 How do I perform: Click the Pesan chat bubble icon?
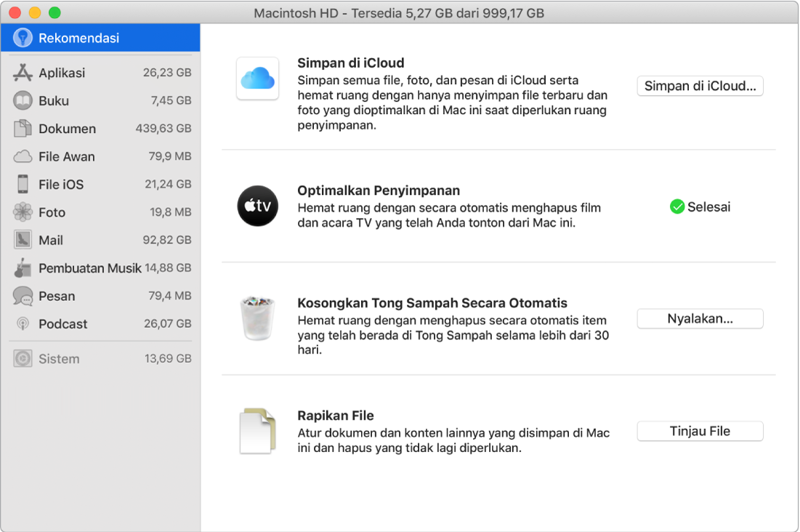(23, 296)
